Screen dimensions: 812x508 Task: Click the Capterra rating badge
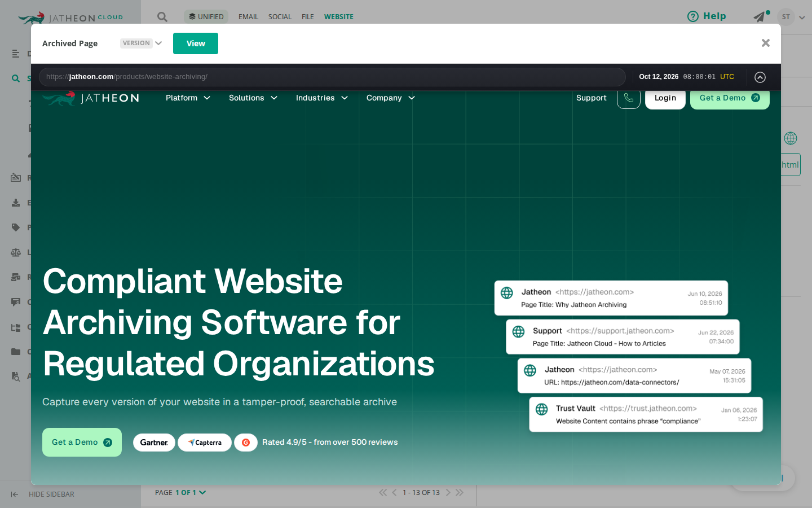coord(205,443)
